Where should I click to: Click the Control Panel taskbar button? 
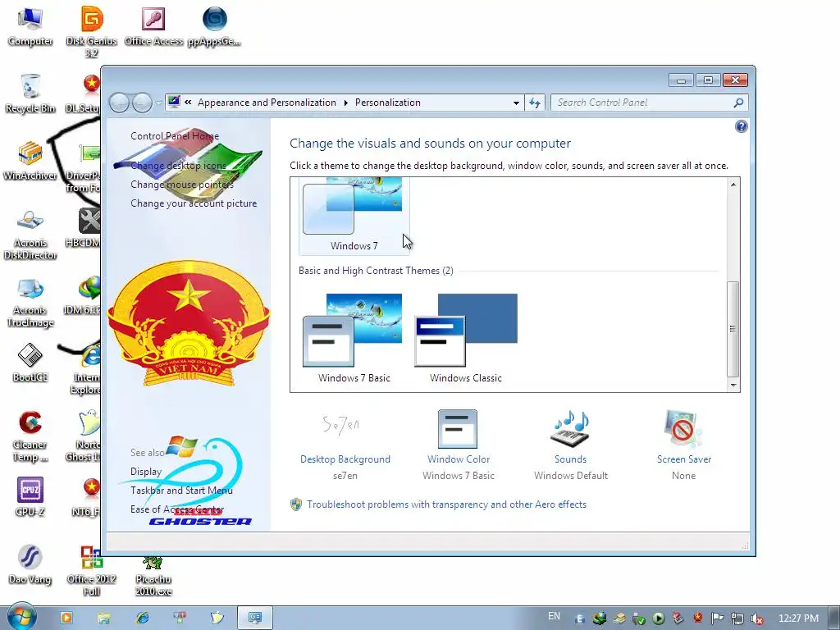(x=255, y=618)
